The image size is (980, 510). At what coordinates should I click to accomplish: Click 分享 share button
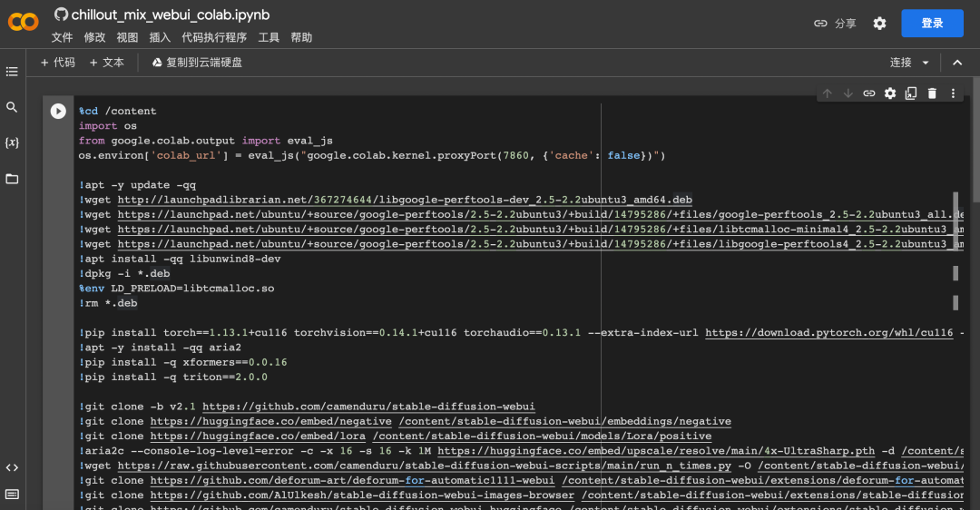pos(845,23)
